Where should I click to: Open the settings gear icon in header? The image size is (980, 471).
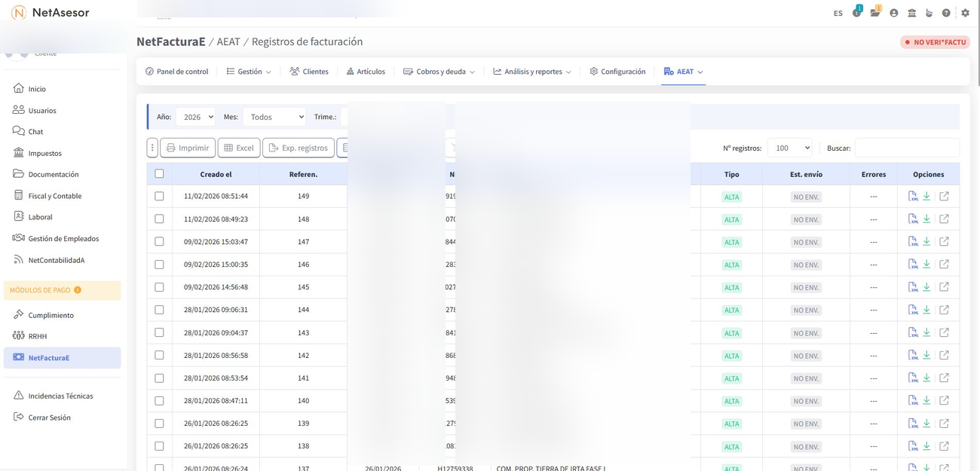point(965,13)
